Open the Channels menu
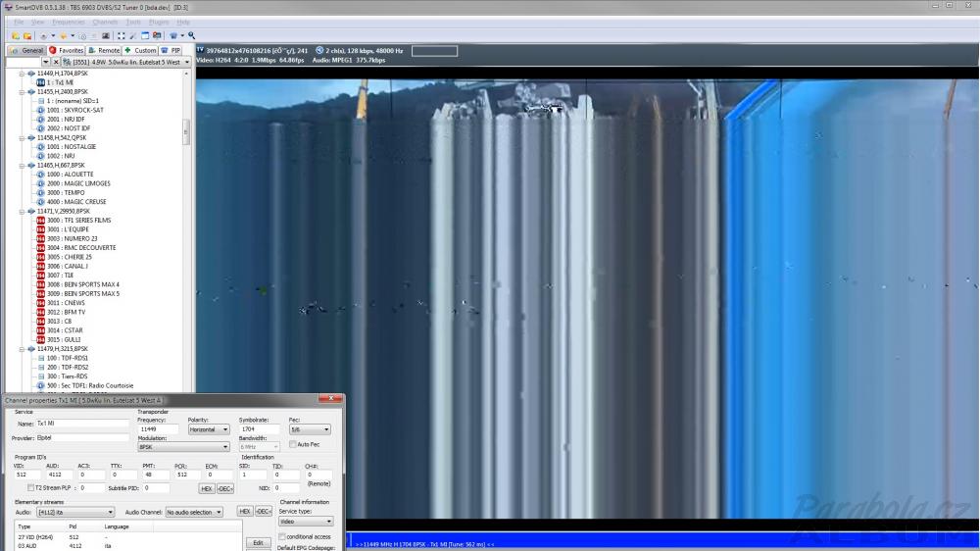980x551 pixels. [105, 22]
